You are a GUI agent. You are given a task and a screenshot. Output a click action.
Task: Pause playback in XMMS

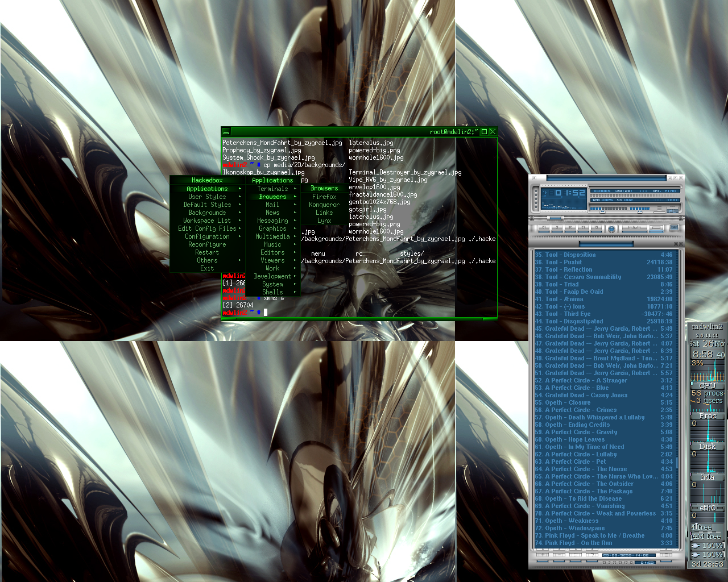570,227
